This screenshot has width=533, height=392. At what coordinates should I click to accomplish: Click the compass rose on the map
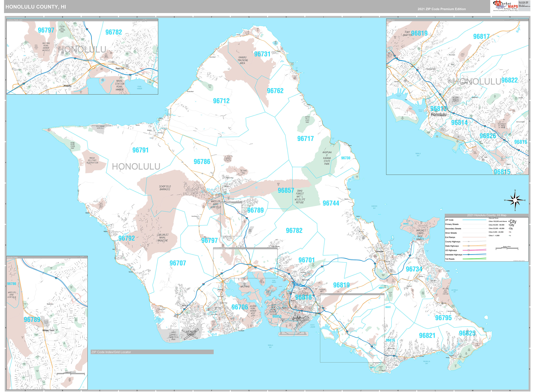tap(515, 201)
